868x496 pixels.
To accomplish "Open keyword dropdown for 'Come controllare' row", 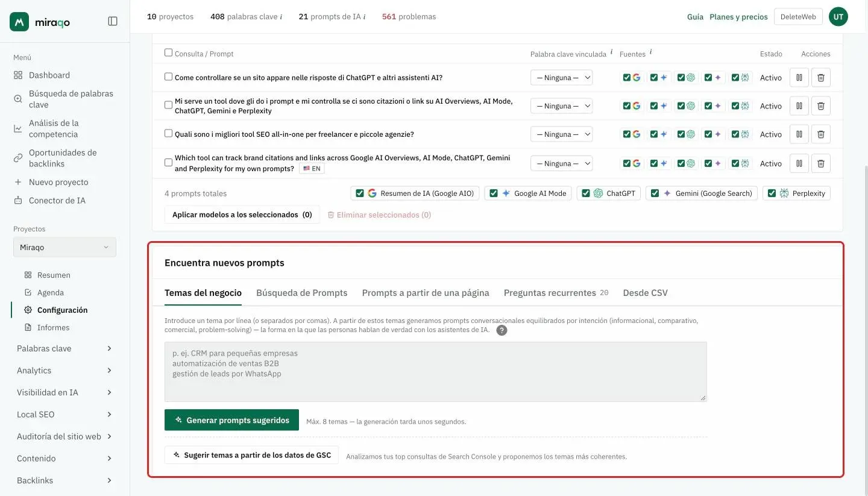I will tap(561, 78).
